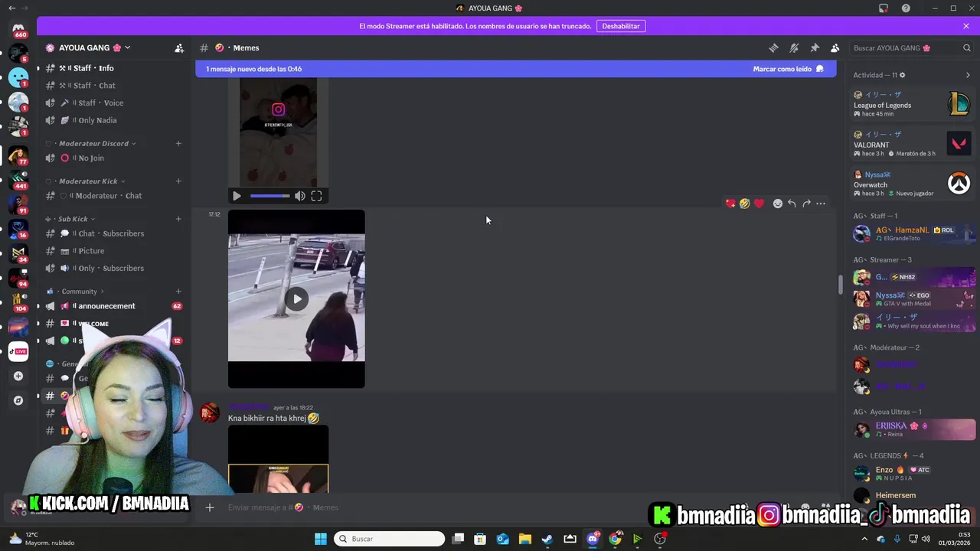This screenshot has width=980, height=551.
Task: Add channel to Moderateur Kick category
Action: 178,181
